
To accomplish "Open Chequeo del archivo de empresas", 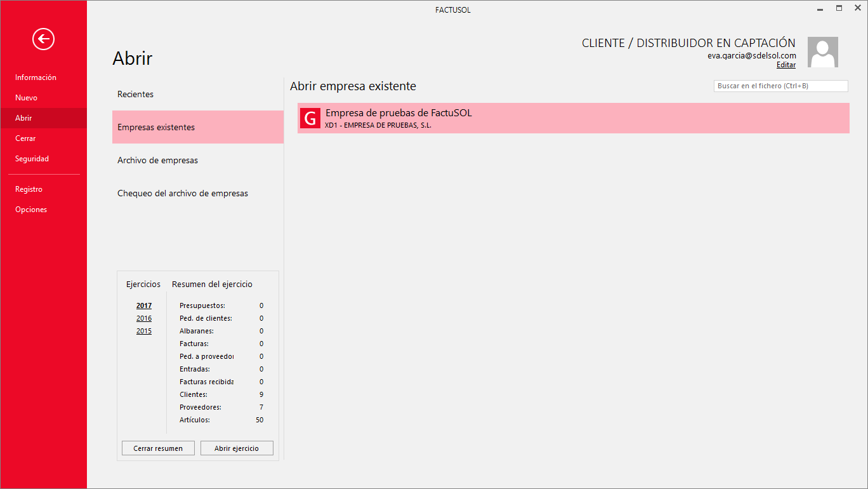I will [x=183, y=194].
